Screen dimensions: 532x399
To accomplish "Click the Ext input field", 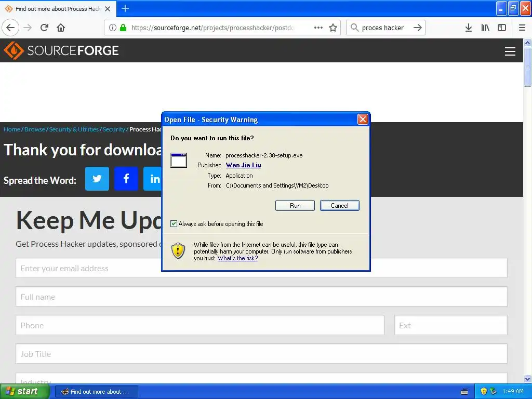I will pyautogui.click(x=450, y=325).
